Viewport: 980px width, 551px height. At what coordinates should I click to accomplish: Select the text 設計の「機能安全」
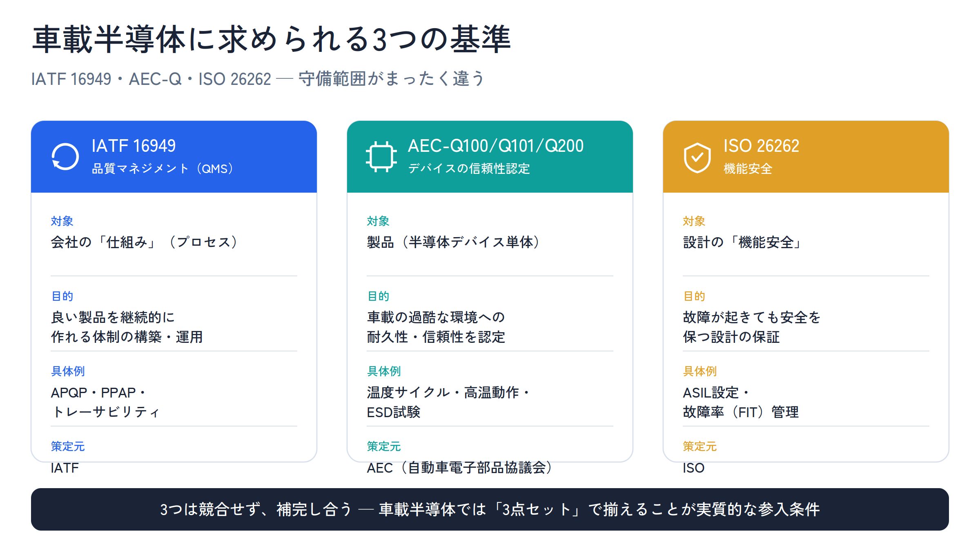point(742,242)
